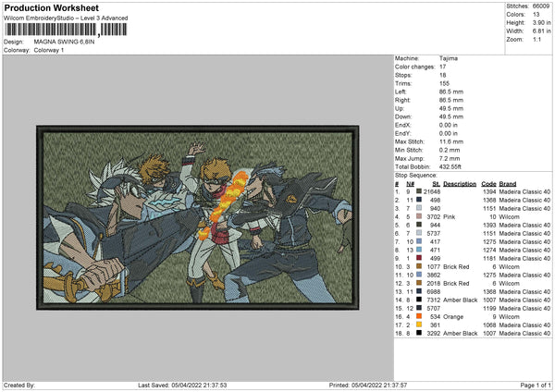Click the dark swatch beside 944 stitches

coord(419,225)
